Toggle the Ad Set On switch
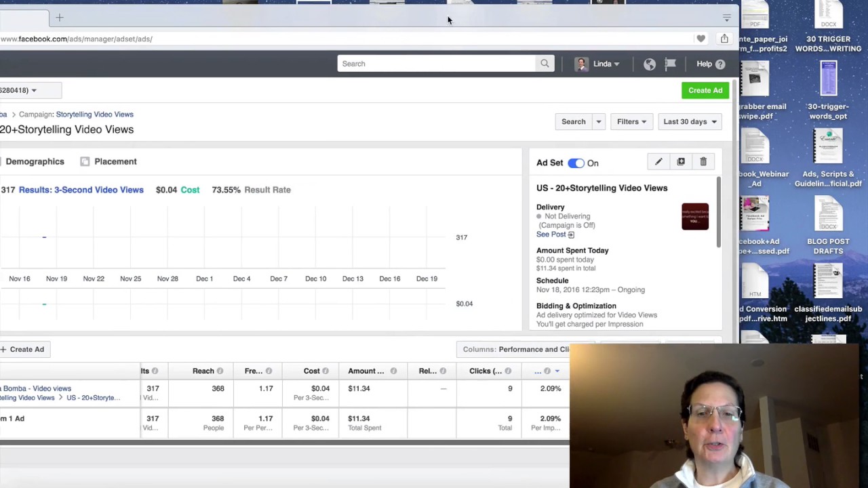The width and height of the screenshot is (868, 488). pyautogui.click(x=576, y=163)
